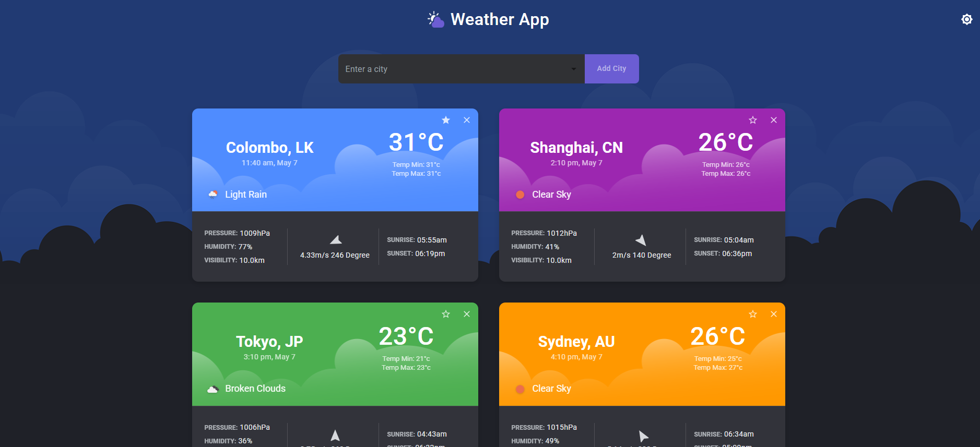Click Shanghai's wind direction arrow
980x447 pixels.
pyautogui.click(x=641, y=240)
